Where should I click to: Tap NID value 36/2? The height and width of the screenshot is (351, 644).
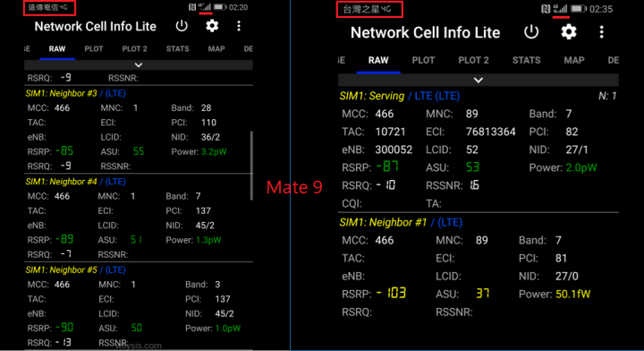210,137
